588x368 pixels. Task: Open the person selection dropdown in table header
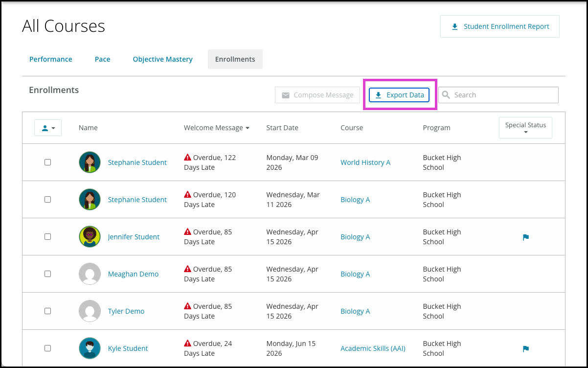(x=48, y=128)
